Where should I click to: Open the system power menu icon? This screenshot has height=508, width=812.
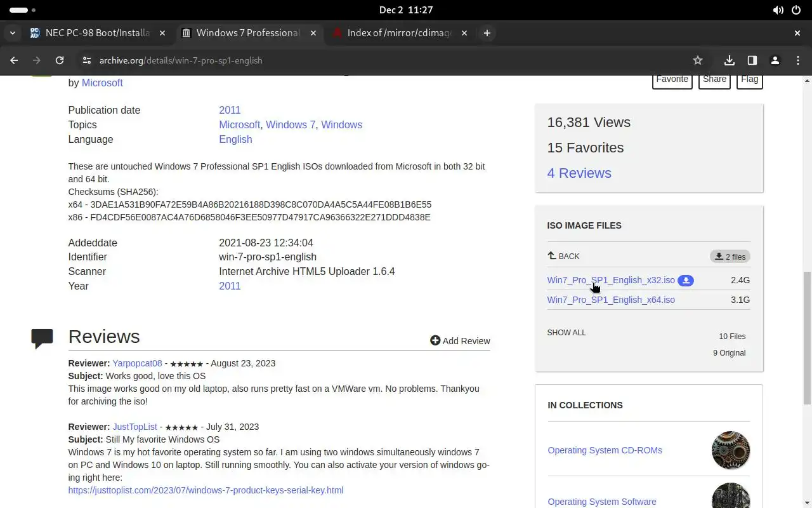click(x=797, y=10)
